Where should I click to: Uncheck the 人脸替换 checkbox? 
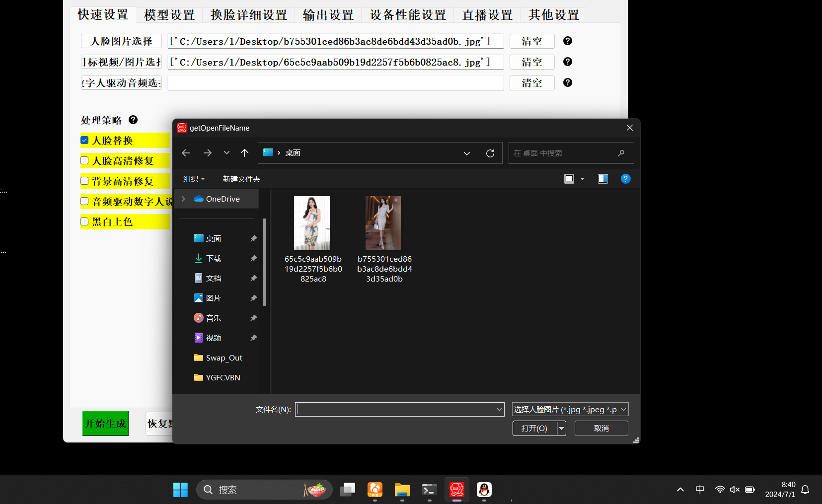[85, 141]
